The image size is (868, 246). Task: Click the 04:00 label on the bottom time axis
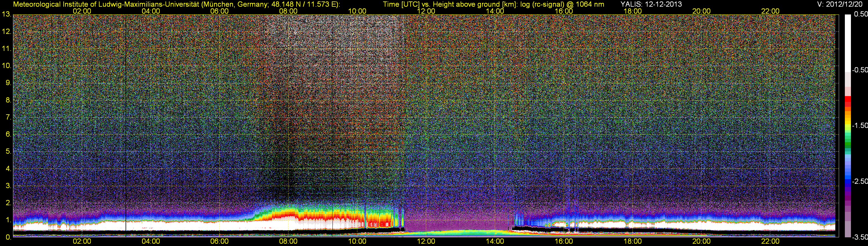click(151, 241)
